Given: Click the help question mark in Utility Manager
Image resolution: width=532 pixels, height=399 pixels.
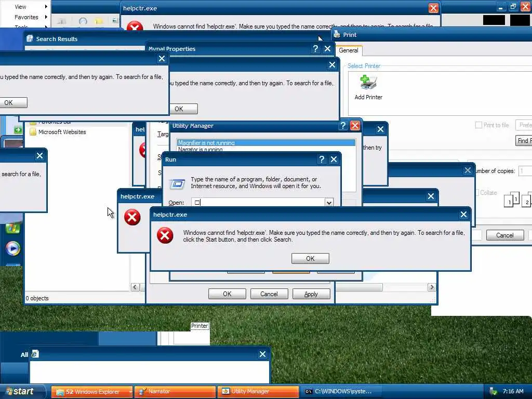Looking at the screenshot, I should point(343,126).
